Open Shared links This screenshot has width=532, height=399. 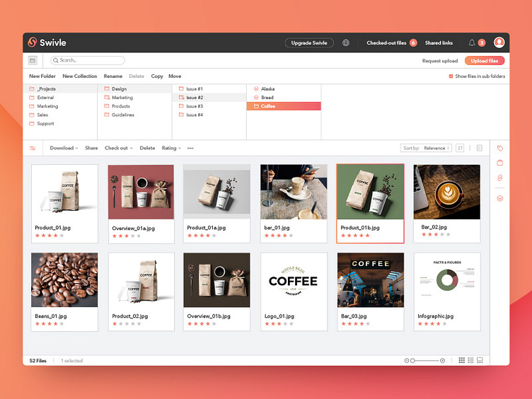pos(439,42)
